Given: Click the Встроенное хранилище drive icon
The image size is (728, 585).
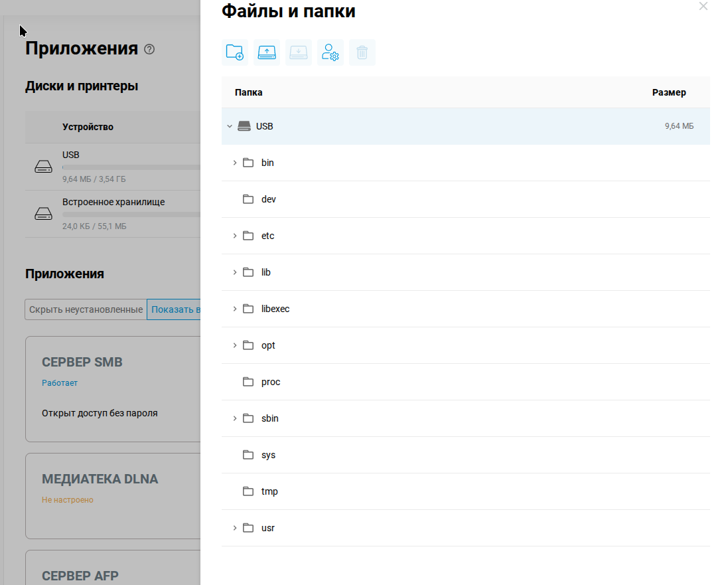Looking at the screenshot, I should 44,214.
